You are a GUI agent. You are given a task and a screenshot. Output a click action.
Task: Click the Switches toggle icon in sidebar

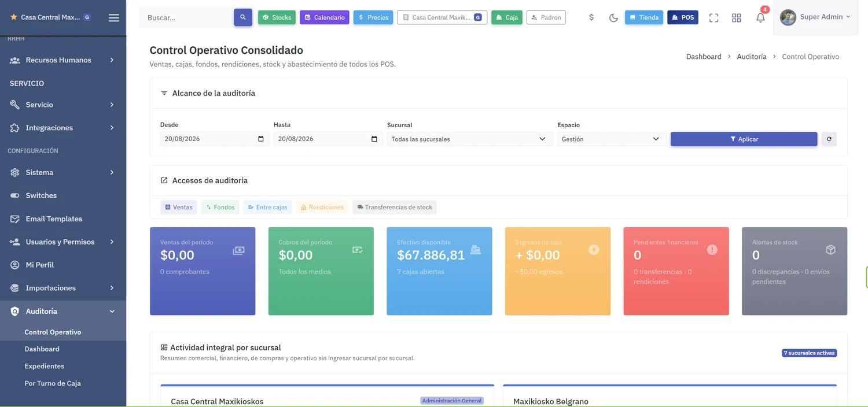(x=15, y=195)
